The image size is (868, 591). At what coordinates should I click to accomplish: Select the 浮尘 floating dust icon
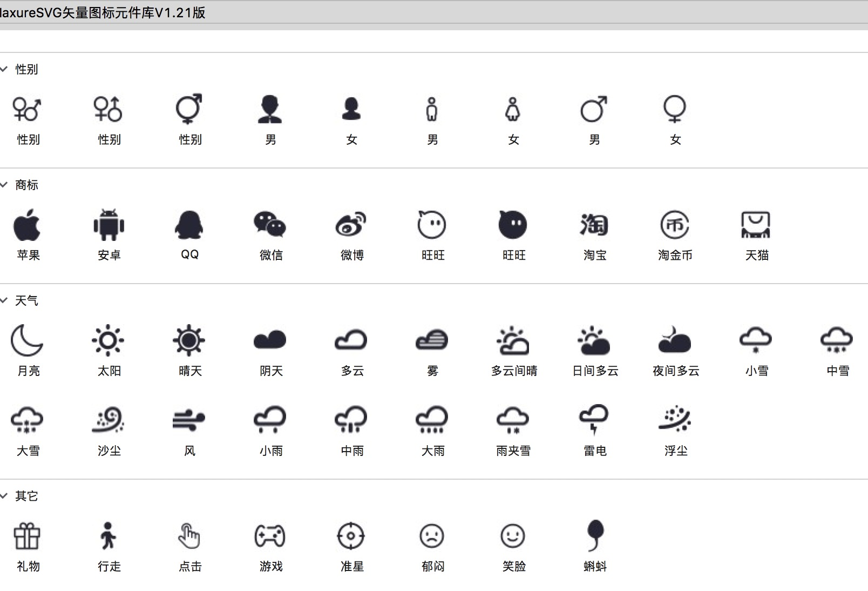coord(675,419)
